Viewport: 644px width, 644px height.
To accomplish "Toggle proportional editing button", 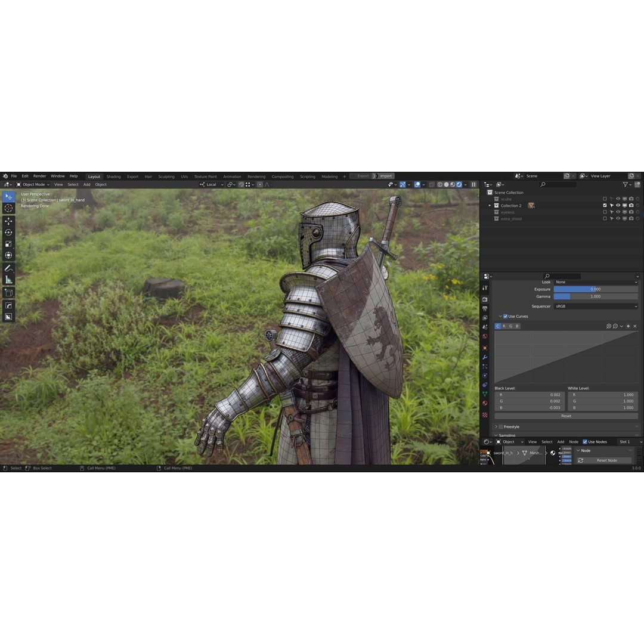I will tap(260, 185).
